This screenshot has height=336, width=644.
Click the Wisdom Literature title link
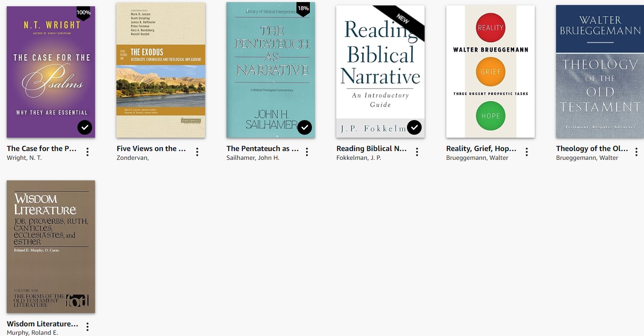pyautogui.click(x=42, y=324)
